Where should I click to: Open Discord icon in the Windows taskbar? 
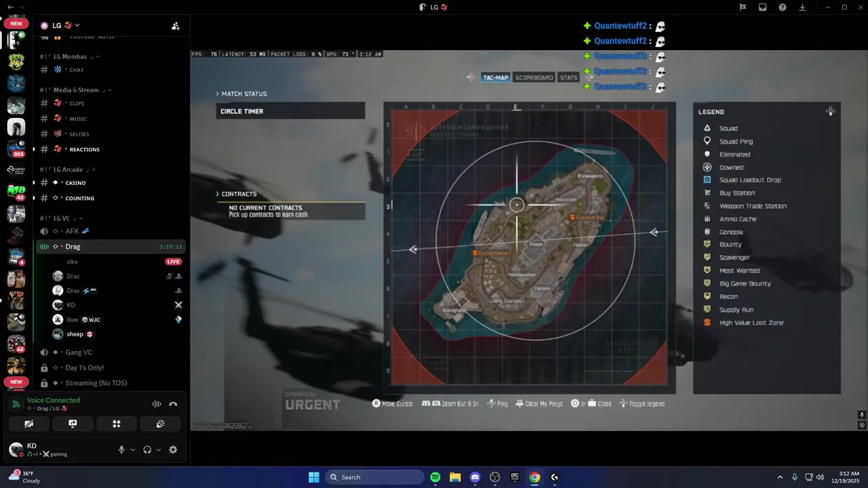click(x=475, y=477)
